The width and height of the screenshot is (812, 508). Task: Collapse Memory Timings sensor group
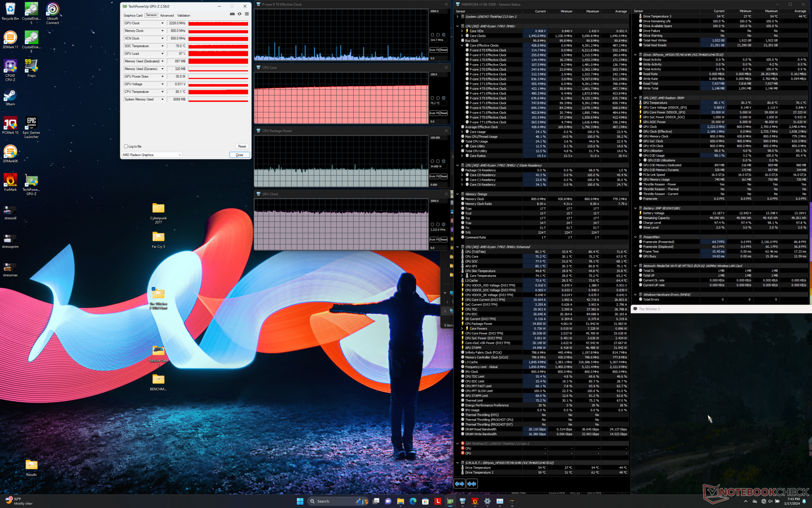click(x=457, y=194)
